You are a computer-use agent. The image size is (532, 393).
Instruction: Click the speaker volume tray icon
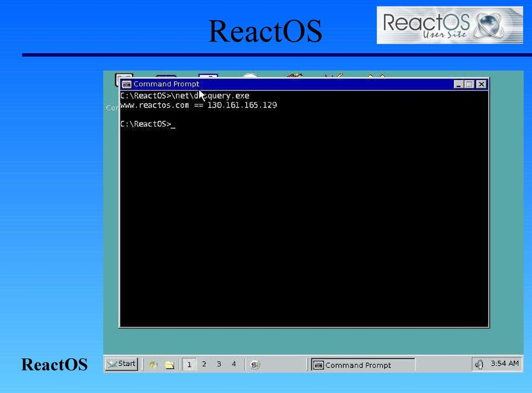pos(479,365)
